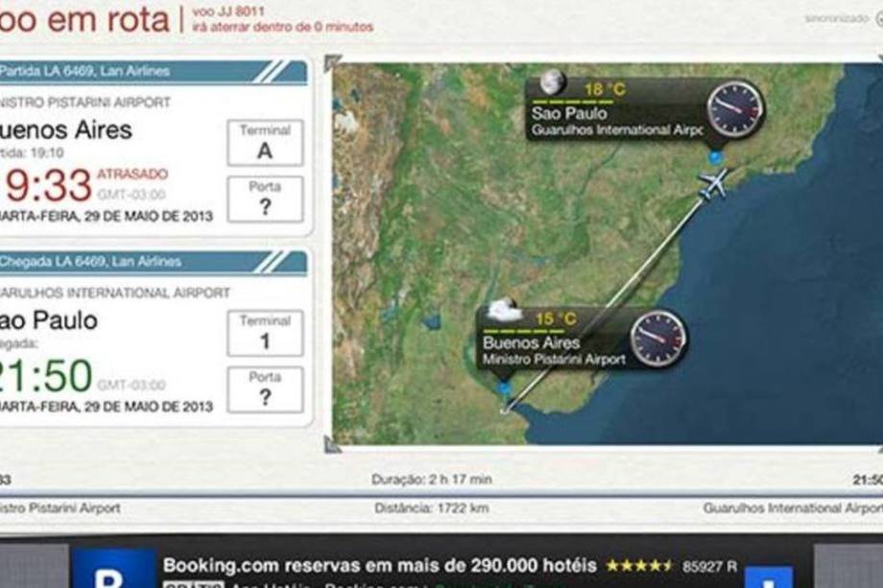This screenshot has width=883, height=588.
Task: Select the arrival Porta box under Terminal 1
Action: pos(265,390)
